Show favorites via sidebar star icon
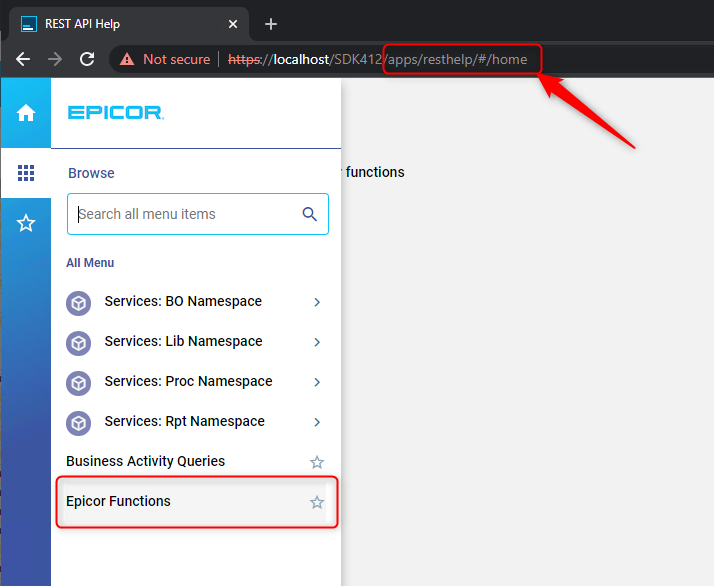Viewport: 714px width, 586px height. [26, 223]
